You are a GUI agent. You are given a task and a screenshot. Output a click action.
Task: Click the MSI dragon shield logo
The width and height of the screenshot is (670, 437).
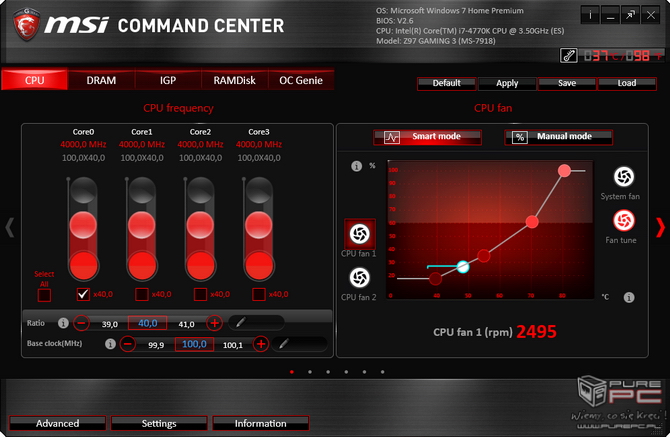click(26, 25)
